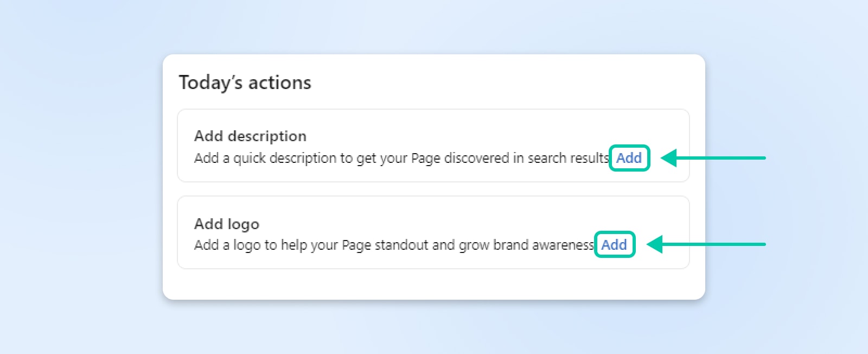
Task: Click blank area below the Add logo card
Action: pos(434,284)
